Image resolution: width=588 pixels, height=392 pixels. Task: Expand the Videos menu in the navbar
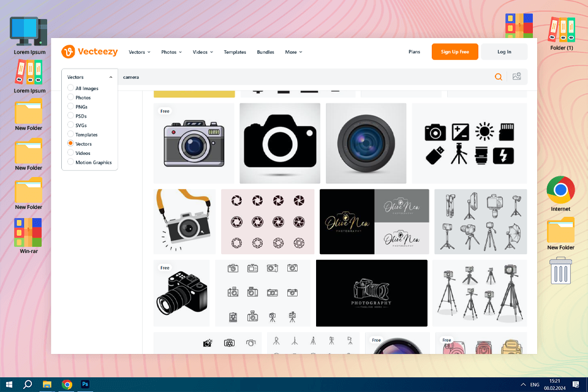203,52
